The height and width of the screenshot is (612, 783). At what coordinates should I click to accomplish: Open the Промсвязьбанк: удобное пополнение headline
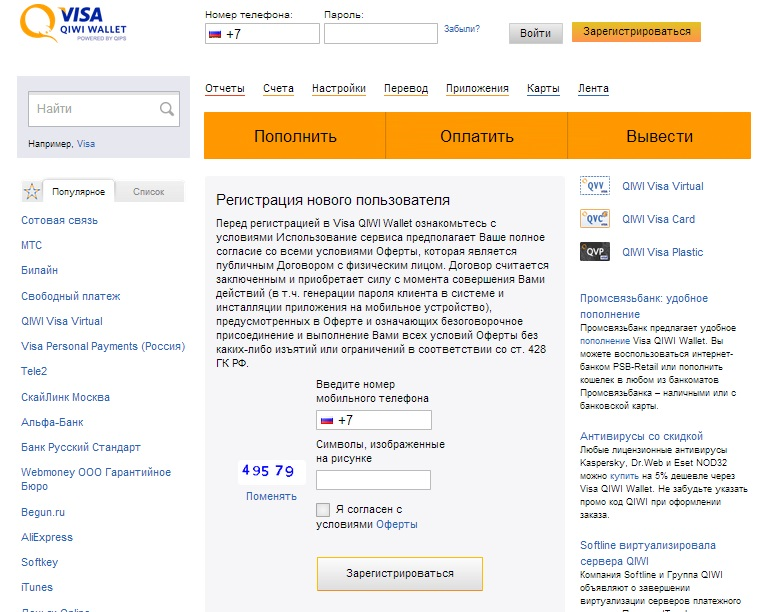click(x=644, y=306)
